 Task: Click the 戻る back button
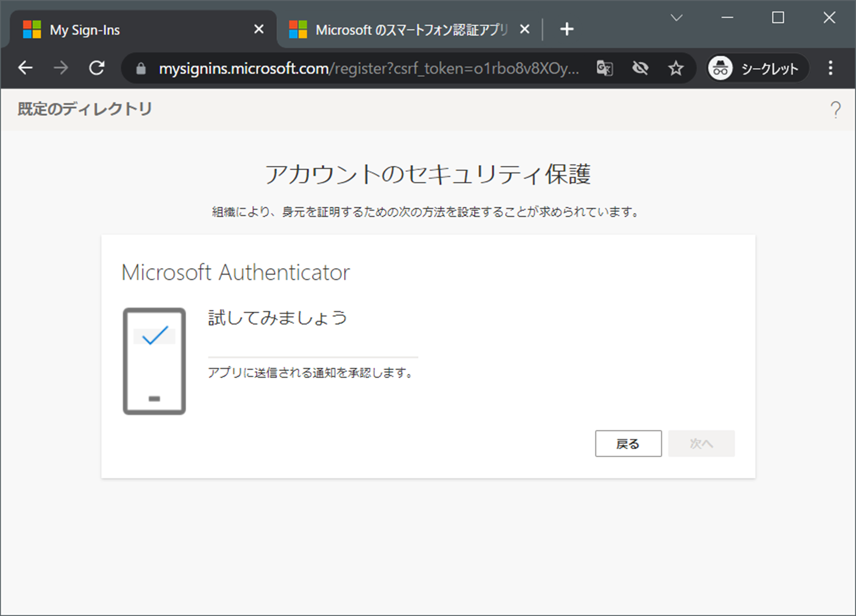(x=628, y=443)
